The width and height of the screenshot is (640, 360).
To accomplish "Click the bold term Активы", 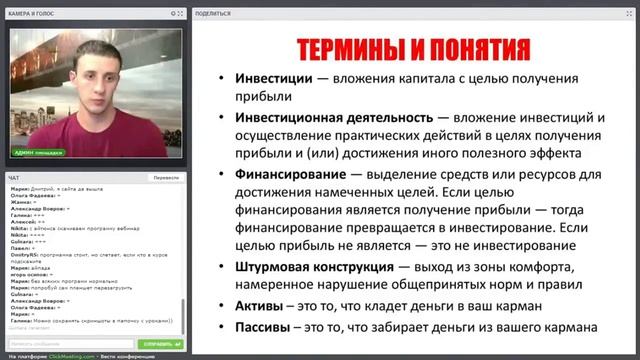I will 259,306.
